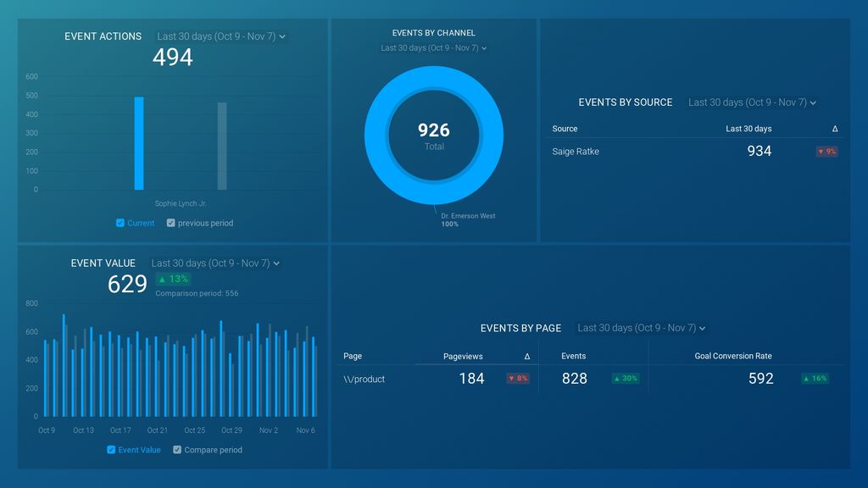This screenshot has width=868, height=488.
Task: Sort by Pageviews column header
Action: click(x=463, y=357)
